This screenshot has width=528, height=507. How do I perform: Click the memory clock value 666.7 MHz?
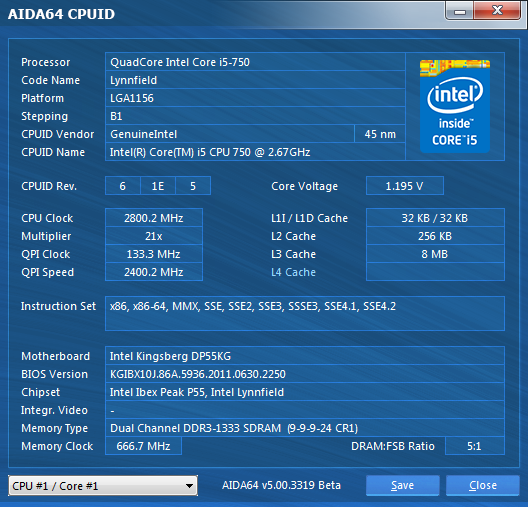[x=143, y=446]
